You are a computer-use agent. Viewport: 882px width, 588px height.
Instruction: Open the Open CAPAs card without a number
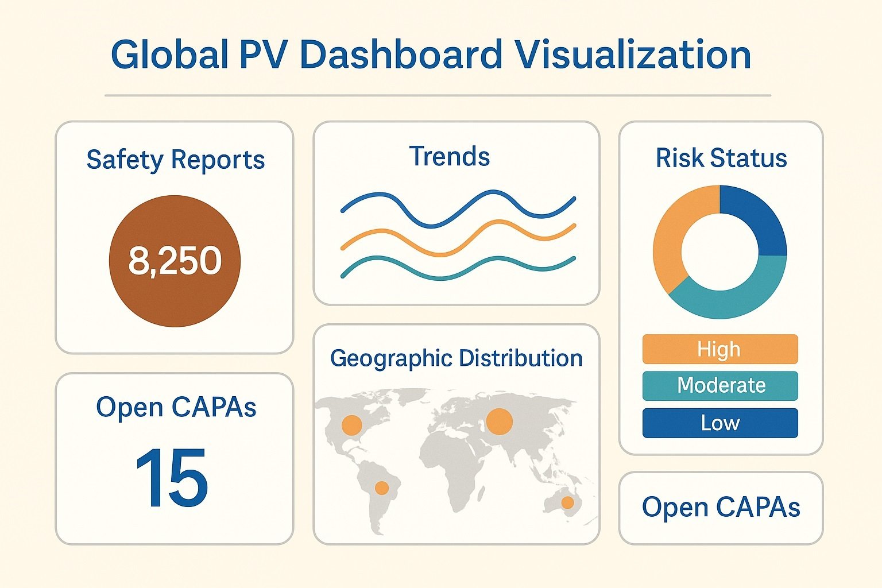pyautogui.click(x=721, y=508)
